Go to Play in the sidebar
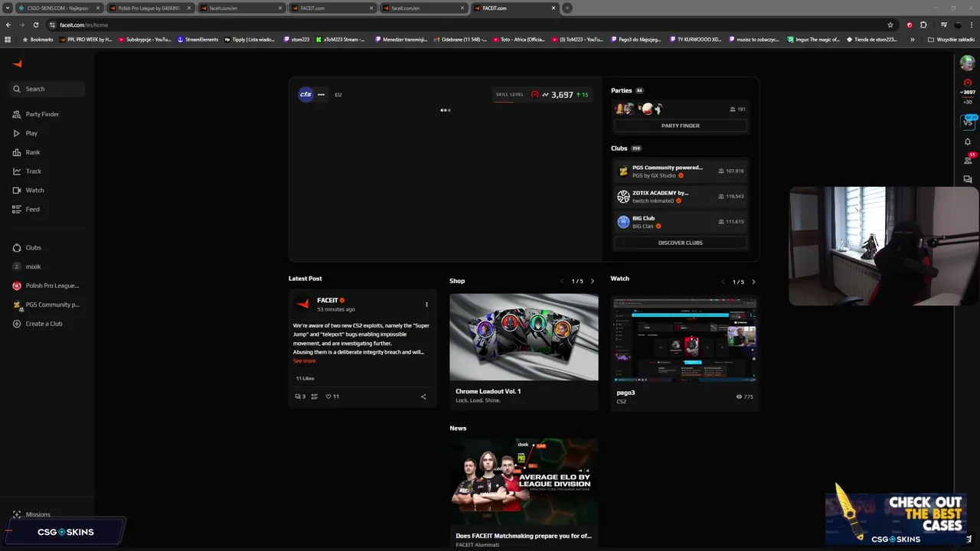Image resolution: width=980 pixels, height=551 pixels. pyautogui.click(x=31, y=133)
